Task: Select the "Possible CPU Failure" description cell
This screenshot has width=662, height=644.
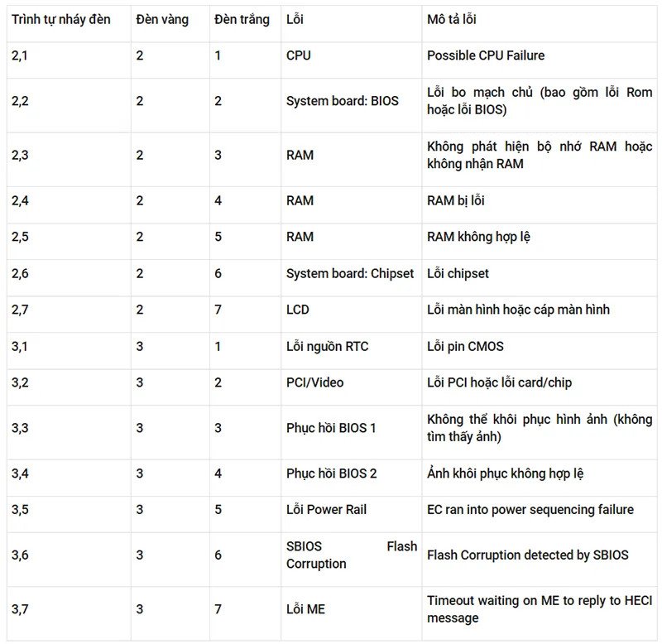Action: pos(486,55)
